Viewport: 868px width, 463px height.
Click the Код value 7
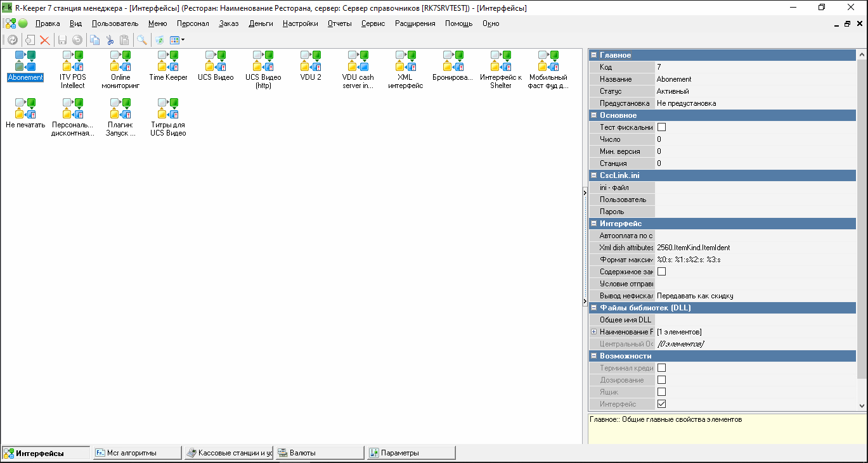755,67
